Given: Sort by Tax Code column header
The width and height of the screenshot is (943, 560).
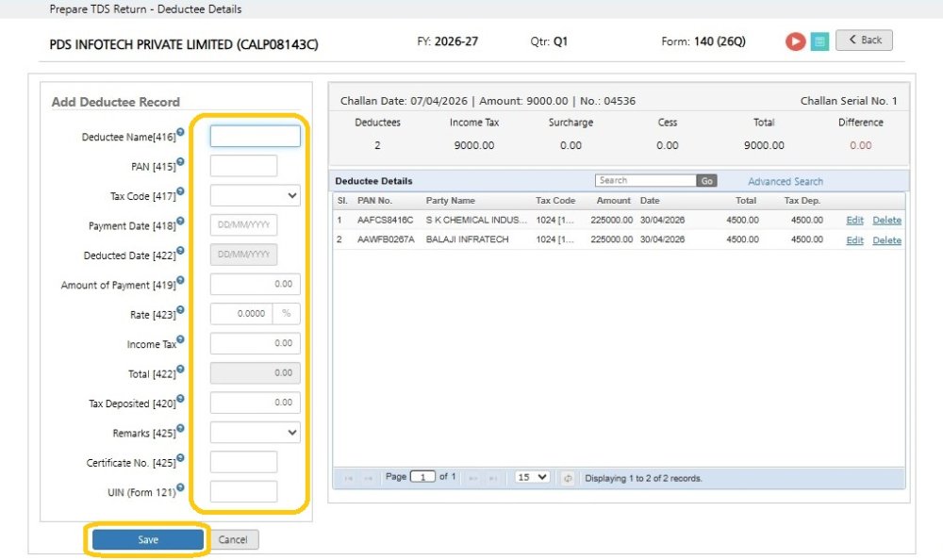Looking at the screenshot, I should coord(555,200).
